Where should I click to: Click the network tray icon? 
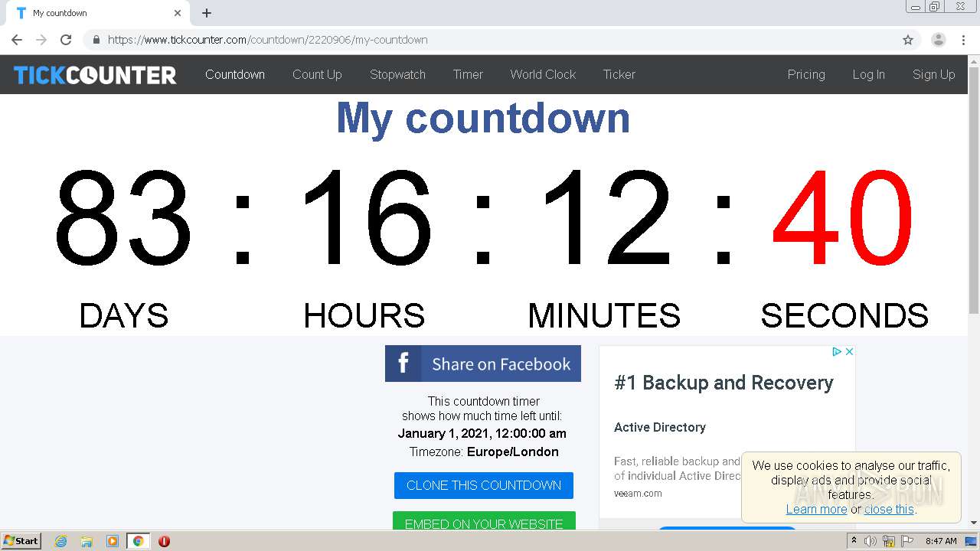click(x=889, y=541)
